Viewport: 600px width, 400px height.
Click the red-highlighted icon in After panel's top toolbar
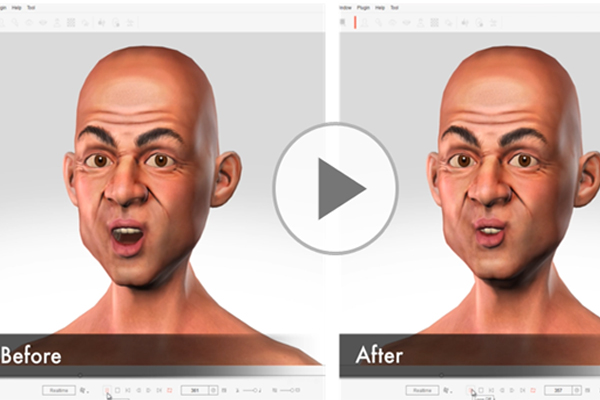354,21
